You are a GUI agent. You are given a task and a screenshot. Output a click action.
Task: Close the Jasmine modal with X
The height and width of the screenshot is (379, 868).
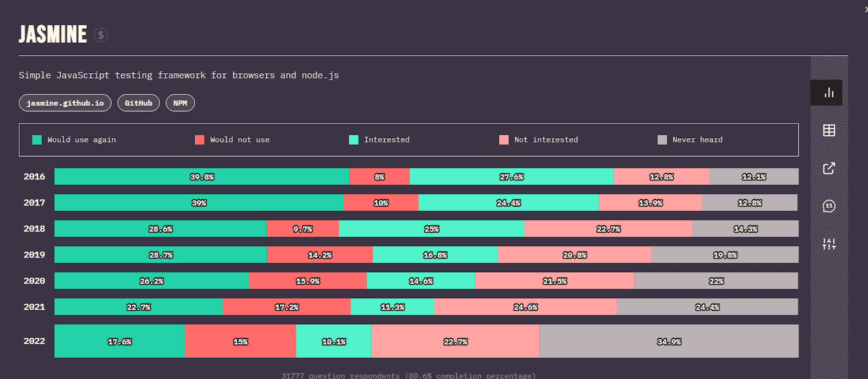tap(865, 9)
